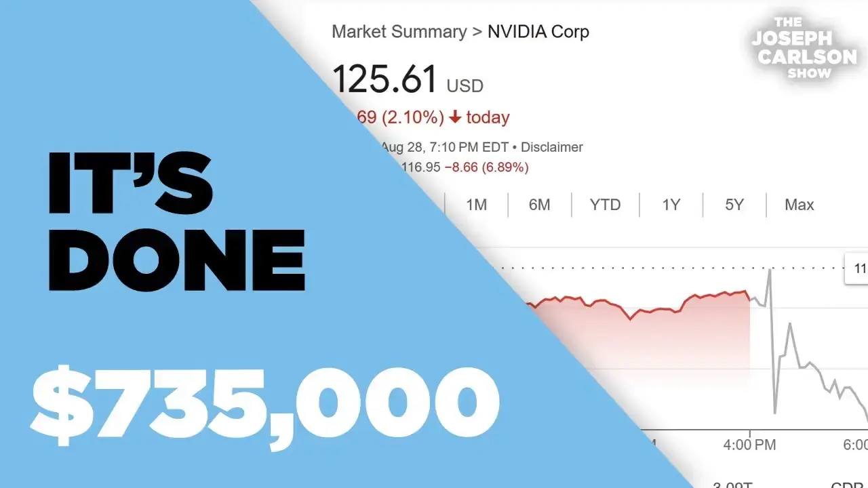
Task: Switch chart to the 1M range
Action: (476, 205)
